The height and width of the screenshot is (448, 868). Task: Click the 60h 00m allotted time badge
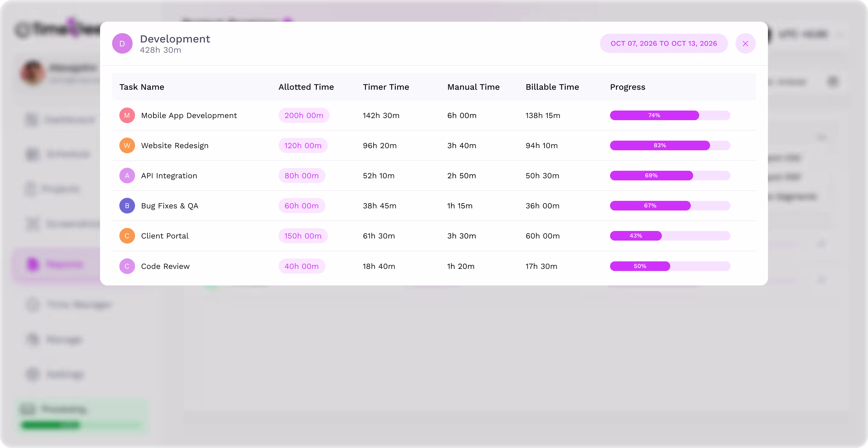coord(302,206)
